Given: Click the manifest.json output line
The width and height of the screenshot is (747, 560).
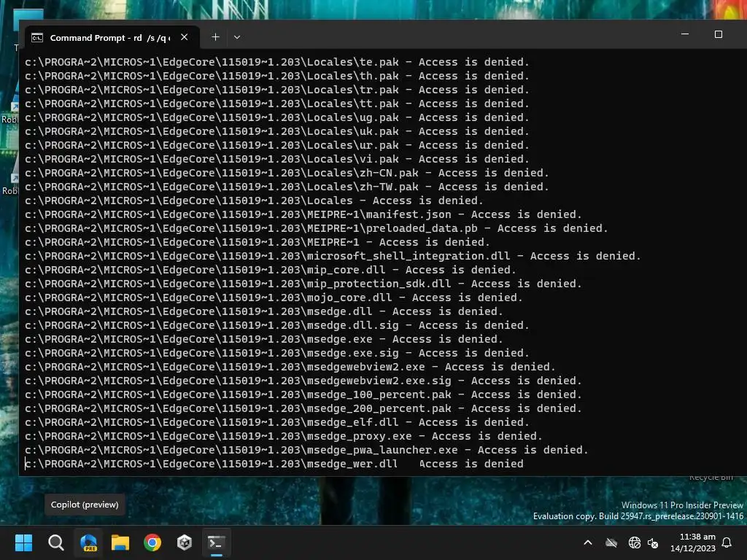Looking at the screenshot, I should click(x=303, y=214).
